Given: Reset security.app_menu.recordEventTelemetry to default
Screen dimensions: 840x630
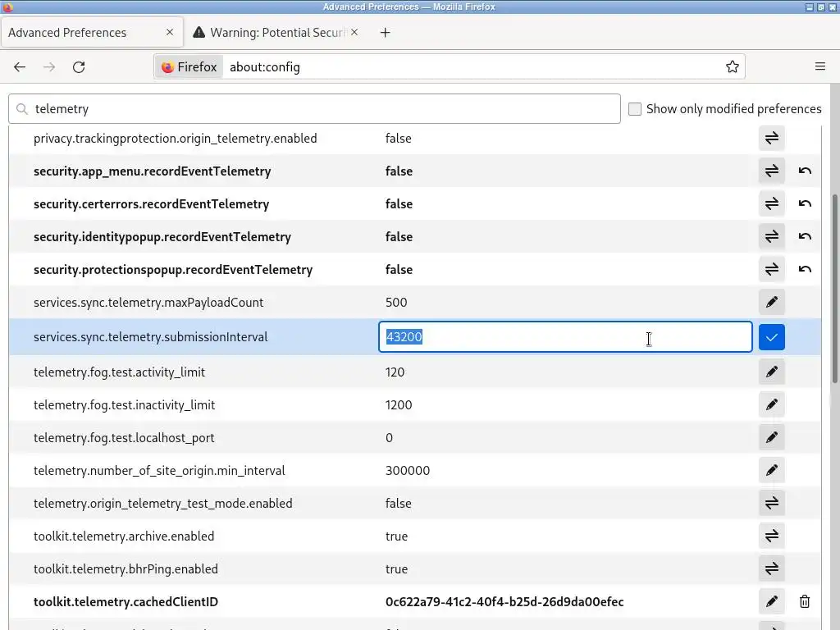Looking at the screenshot, I should point(805,171).
